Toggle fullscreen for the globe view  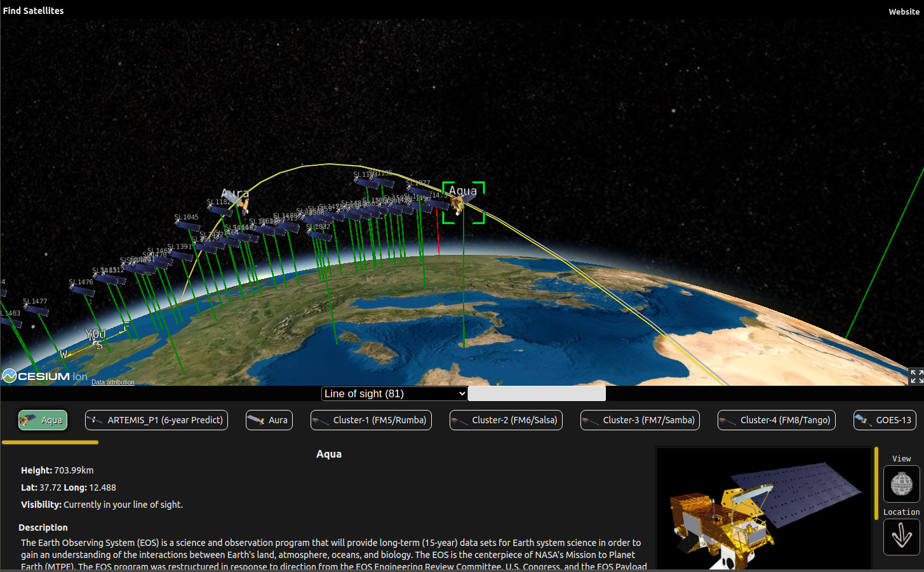(x=916, y=376)
